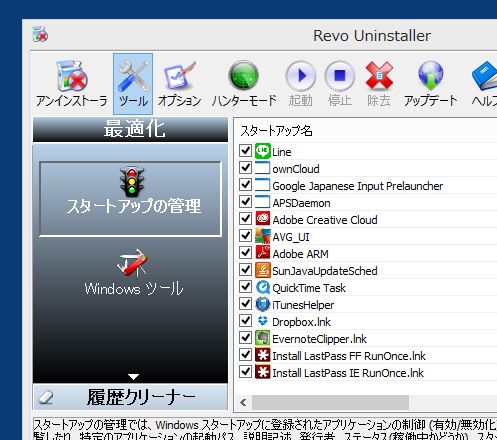Image resolution: width=497 pixels, height=440 pixels.
Task: Open the Uninstaller (アンインストーラ) toolbar button
Action: [x=72, y=84]
